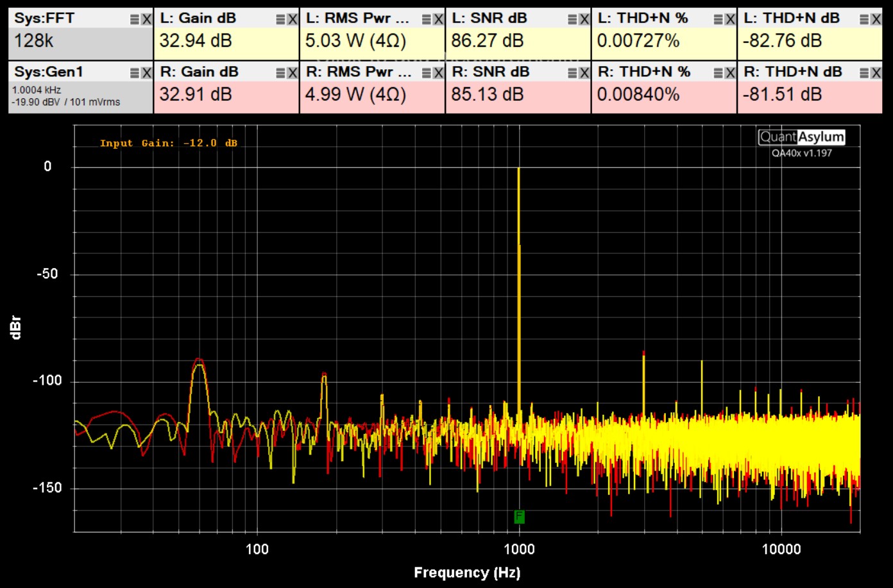Open the Sys:FFT tile menu icon
Image resolution: width=893 pixels, height=588 pixels.
tap(134, 19)
